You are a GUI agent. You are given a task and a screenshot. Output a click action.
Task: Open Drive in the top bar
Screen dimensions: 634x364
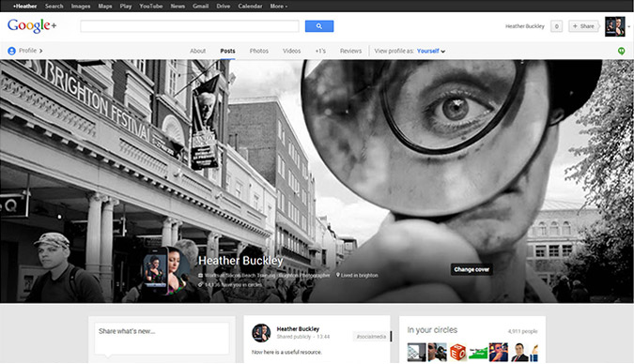pyautogui.click(x=224, y=6)
